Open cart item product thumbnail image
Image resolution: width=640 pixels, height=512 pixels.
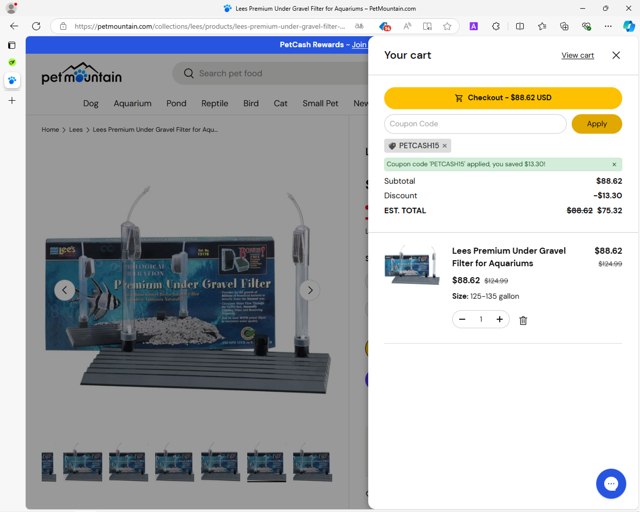pyautogui.click(x=412, y=265)
